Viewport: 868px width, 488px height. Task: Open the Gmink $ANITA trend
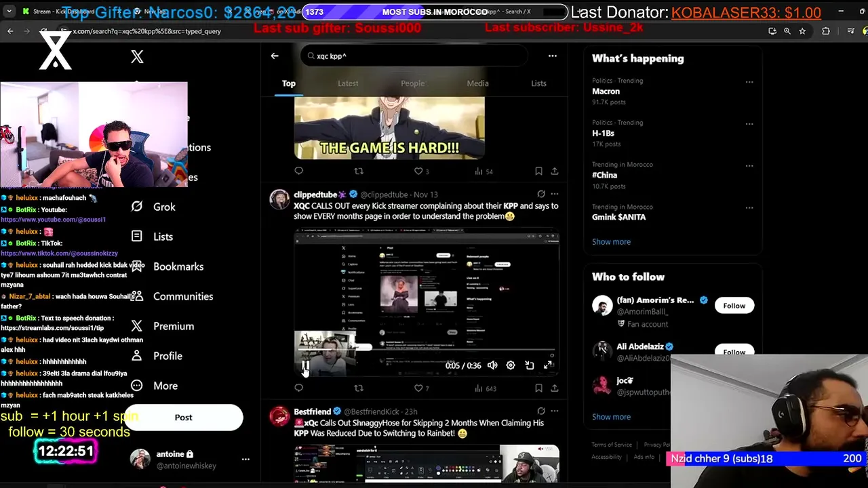618,218
